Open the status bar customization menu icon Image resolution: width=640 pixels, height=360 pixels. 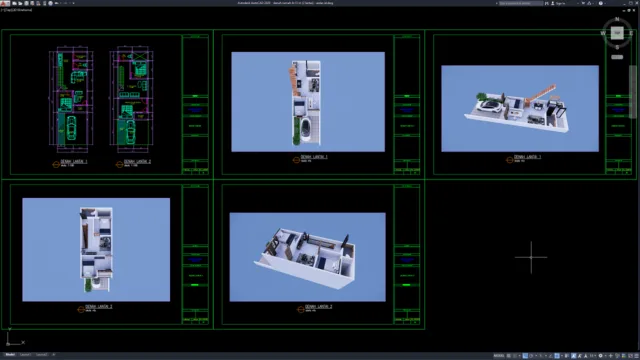click(x=636, y=356)
